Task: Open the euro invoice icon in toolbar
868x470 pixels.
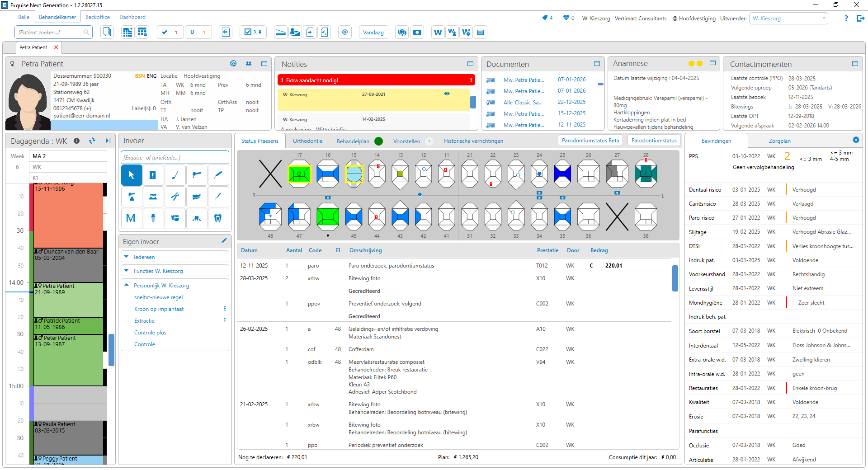Action: click(x=226, y=32)
